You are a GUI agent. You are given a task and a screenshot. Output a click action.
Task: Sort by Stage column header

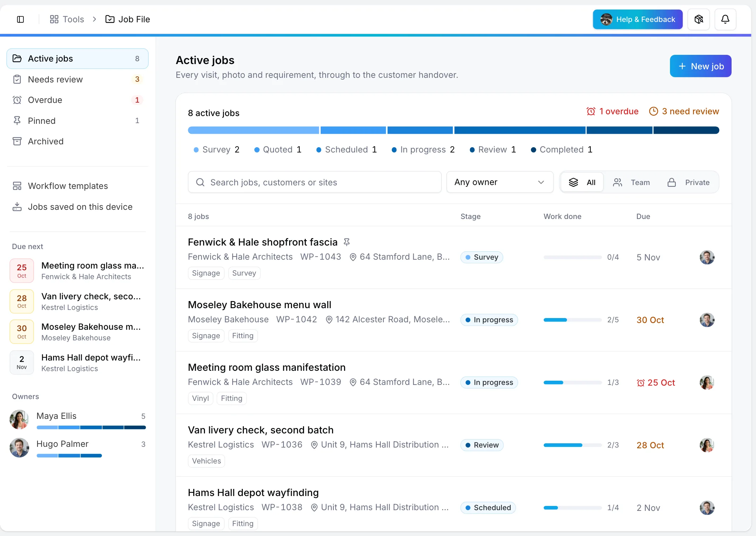470,216
